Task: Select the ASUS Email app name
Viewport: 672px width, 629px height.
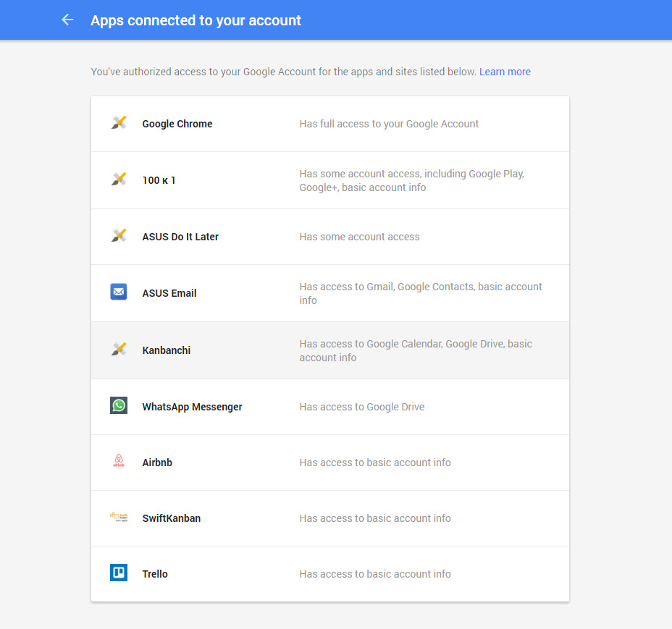Action: pos(169,293)
